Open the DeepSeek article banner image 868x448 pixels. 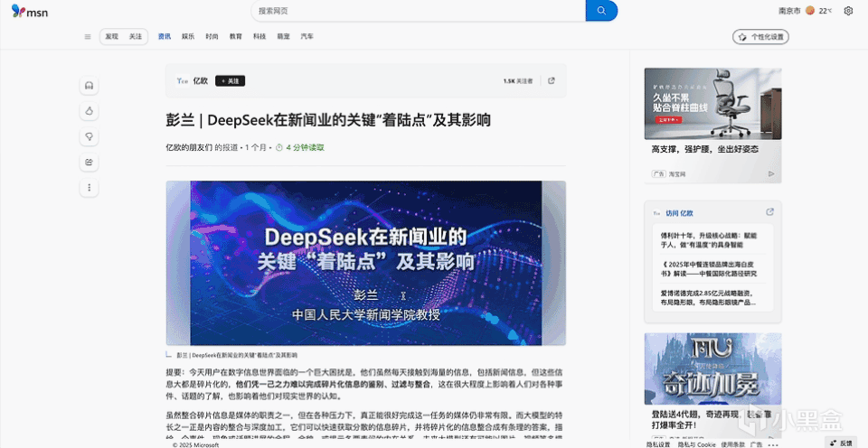[366, 263]
